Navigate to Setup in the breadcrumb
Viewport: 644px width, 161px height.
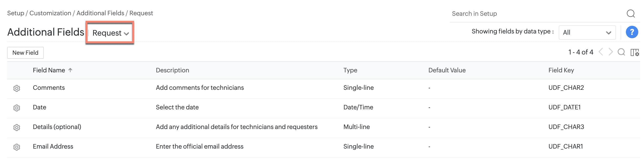(15, 13)
